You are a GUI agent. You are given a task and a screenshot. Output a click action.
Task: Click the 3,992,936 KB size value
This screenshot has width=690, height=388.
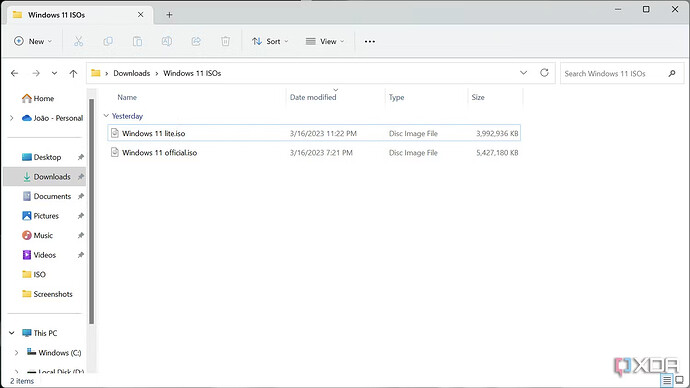point(497,133)
